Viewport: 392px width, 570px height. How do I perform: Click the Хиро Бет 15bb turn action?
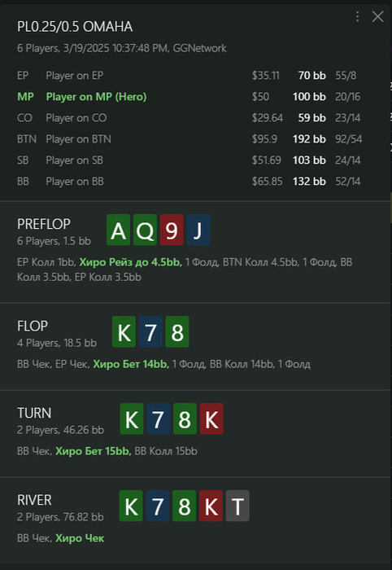(94, 451)
